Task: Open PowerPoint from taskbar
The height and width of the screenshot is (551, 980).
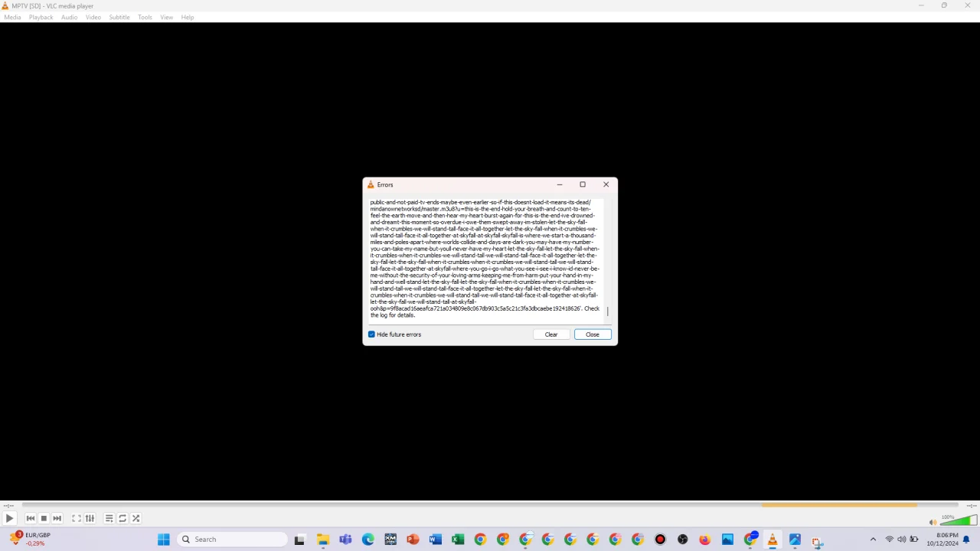Action: [x=413, y=540]
